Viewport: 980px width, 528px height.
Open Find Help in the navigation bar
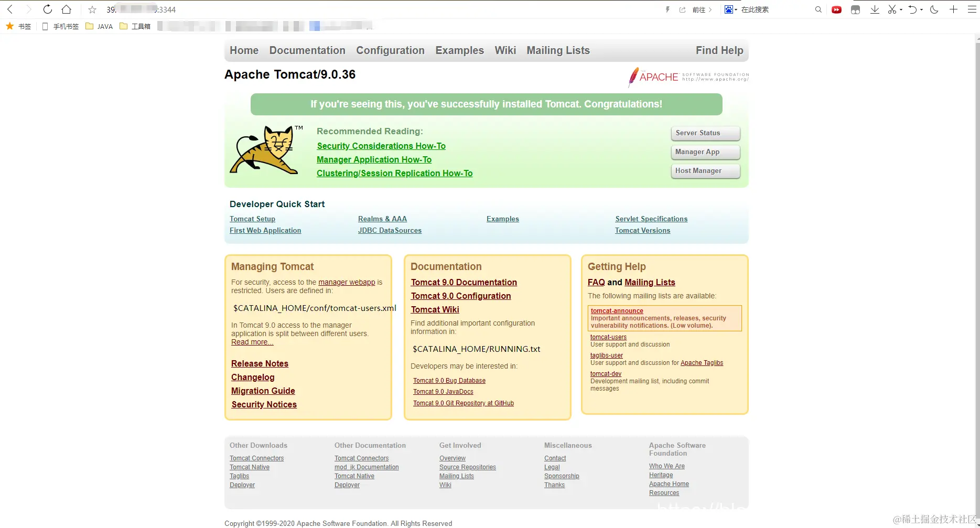click(x=719, y=50)
